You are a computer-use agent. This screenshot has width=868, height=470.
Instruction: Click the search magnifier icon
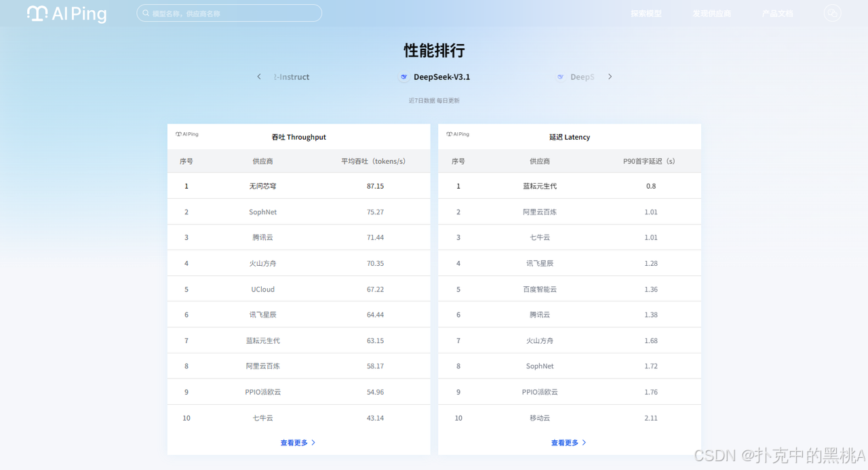[146, 13]
